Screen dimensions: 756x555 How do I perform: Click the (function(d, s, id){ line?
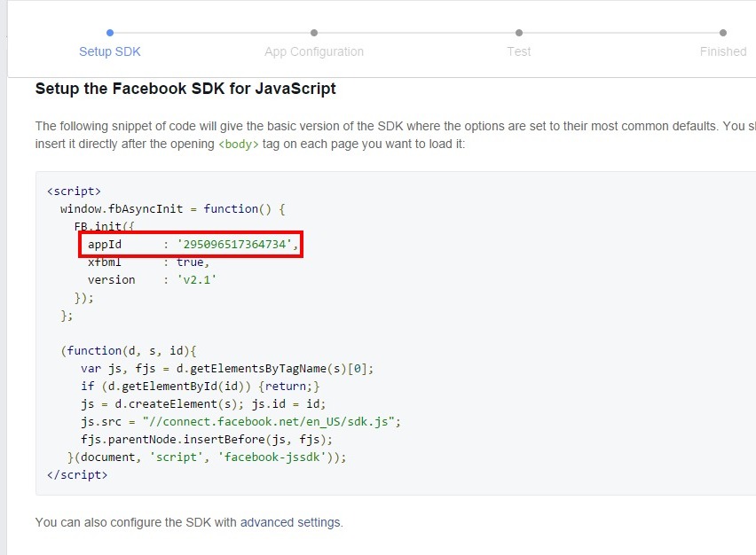click(x=129, y=351)
